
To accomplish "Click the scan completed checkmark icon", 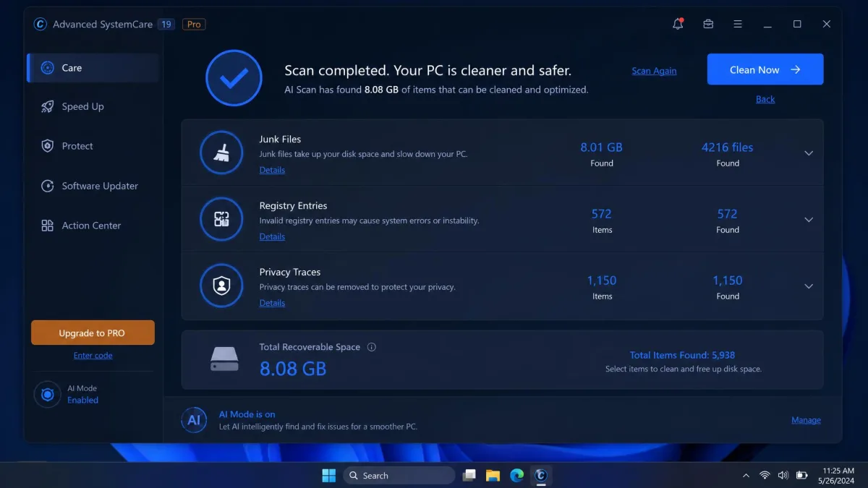I will click(x=234, y=78).
